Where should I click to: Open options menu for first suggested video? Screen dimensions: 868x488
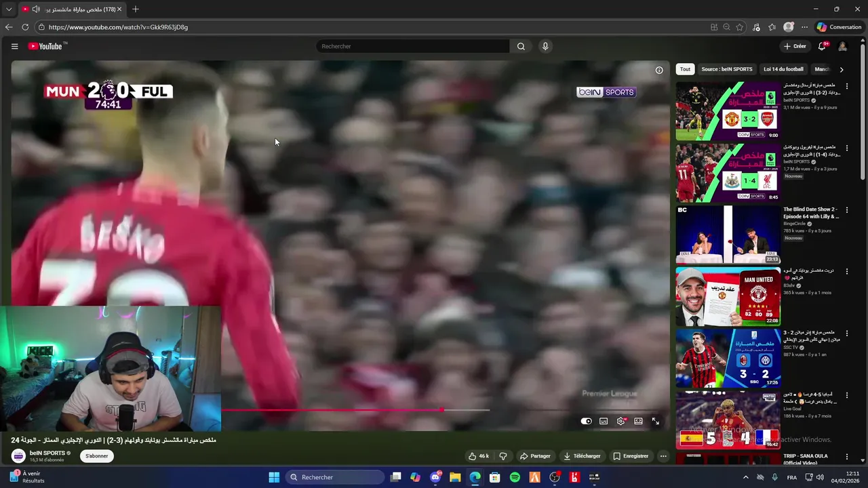click(x=846, y=87)
